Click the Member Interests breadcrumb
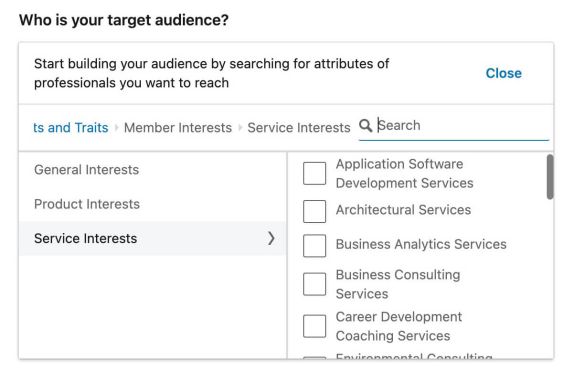Screen dimensions: 564x372 coord(178,128)
